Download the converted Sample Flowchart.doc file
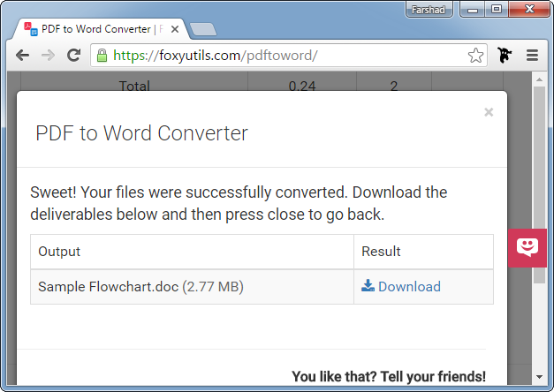This screenshot has height=392, width=554. pyautogui.click(x=401, y=286)
